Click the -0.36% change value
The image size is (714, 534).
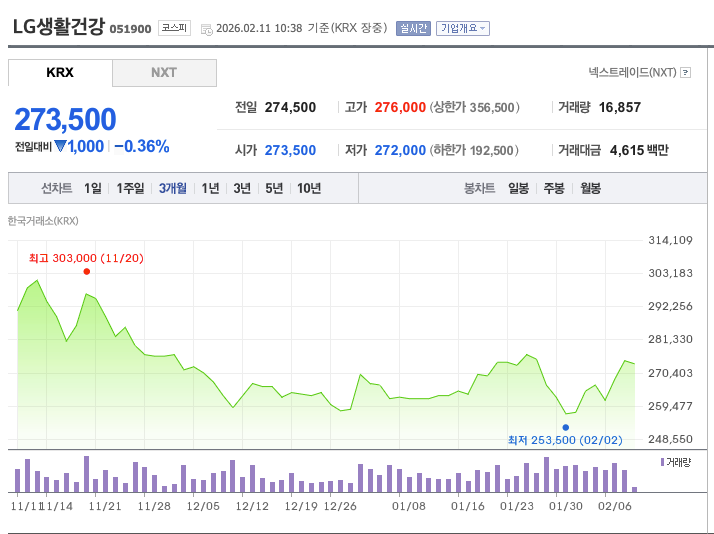click(x=142, y=146)
